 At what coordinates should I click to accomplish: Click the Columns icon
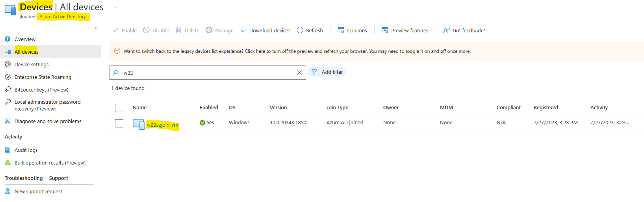(x=341, y=30)
